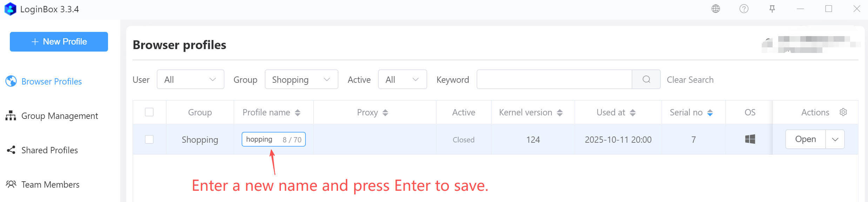868x202 pixels.
Task: Pin the window with the pin icon
Action: 772,9
